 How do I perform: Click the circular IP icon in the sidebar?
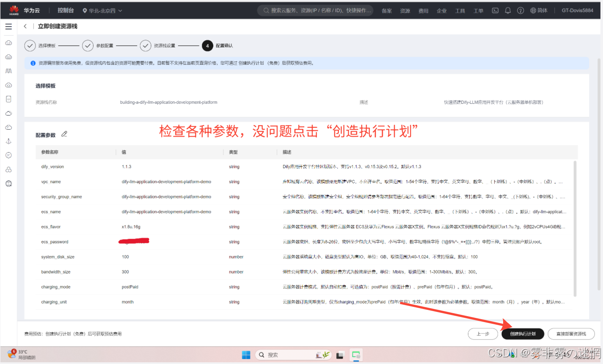click(8, 155)
